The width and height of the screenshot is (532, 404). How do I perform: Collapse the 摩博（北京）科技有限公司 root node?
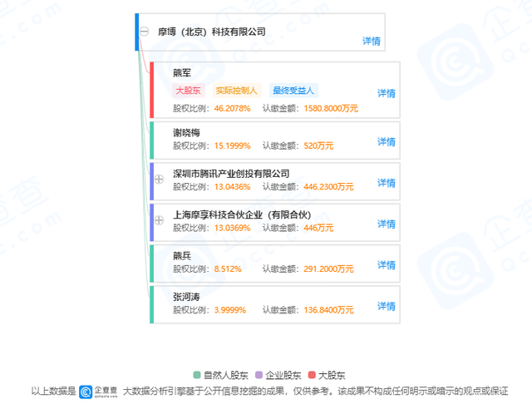[144, 32]
